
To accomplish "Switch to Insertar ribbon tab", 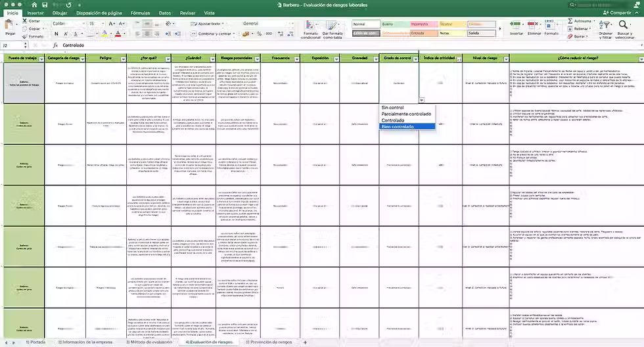I will coord(35,13).
